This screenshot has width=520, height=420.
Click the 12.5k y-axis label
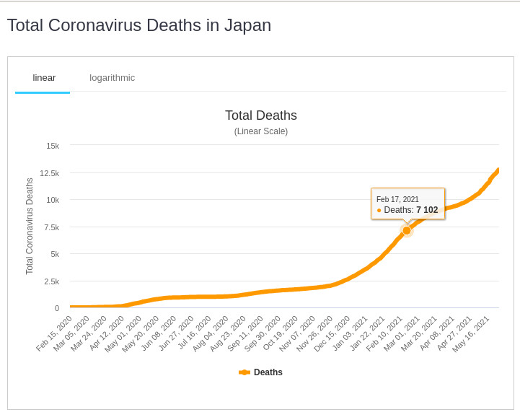tap(50, 173)
